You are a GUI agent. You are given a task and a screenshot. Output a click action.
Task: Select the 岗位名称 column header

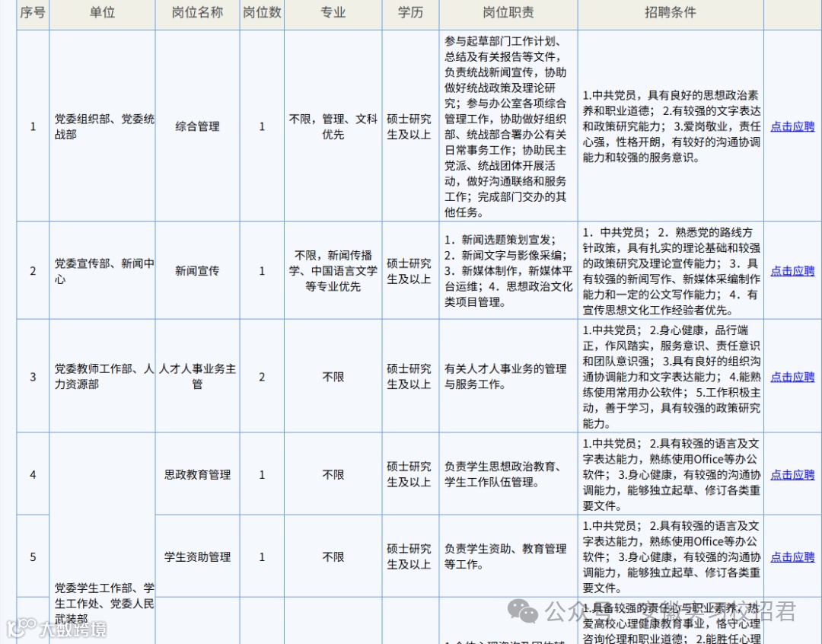[x=198, y=13]
